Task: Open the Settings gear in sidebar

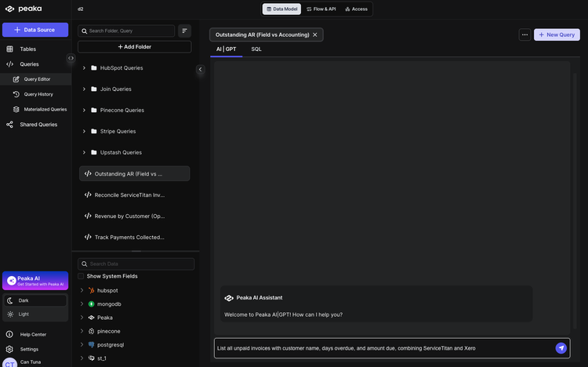Action: click(x=29, y=349)
